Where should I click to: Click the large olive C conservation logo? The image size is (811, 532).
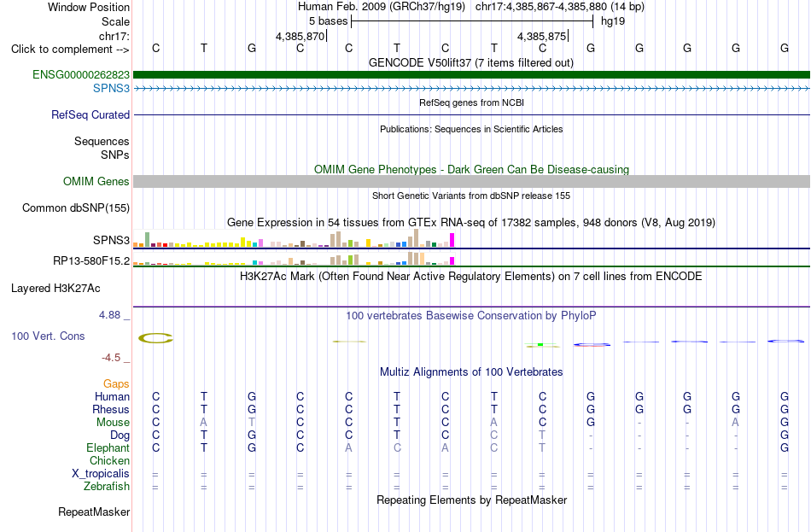(x=155, y=338)
